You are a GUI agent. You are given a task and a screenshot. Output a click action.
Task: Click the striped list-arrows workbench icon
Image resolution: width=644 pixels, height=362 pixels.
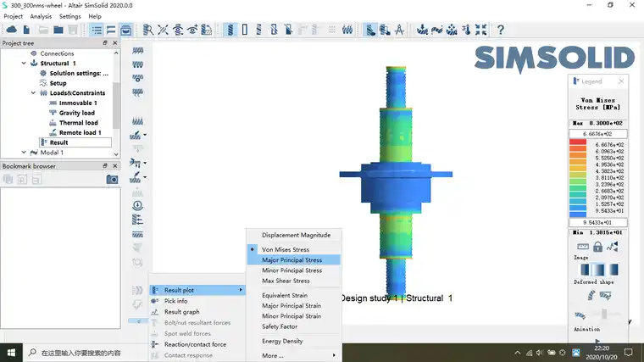coord(137,220)
